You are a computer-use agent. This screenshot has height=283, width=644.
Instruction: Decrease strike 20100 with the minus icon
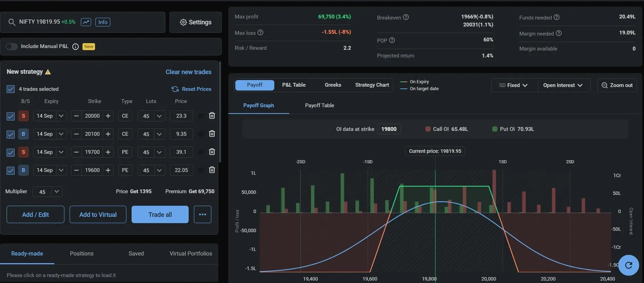[x=77, y=134]
